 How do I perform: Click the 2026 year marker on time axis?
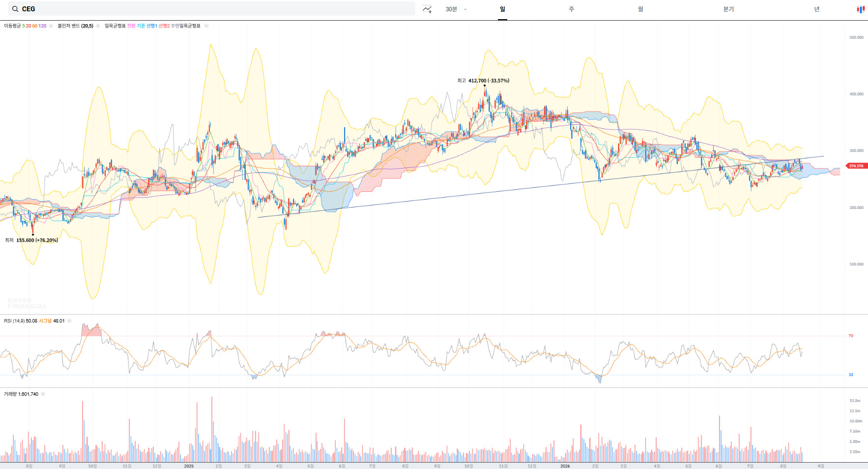click(565, 466)
